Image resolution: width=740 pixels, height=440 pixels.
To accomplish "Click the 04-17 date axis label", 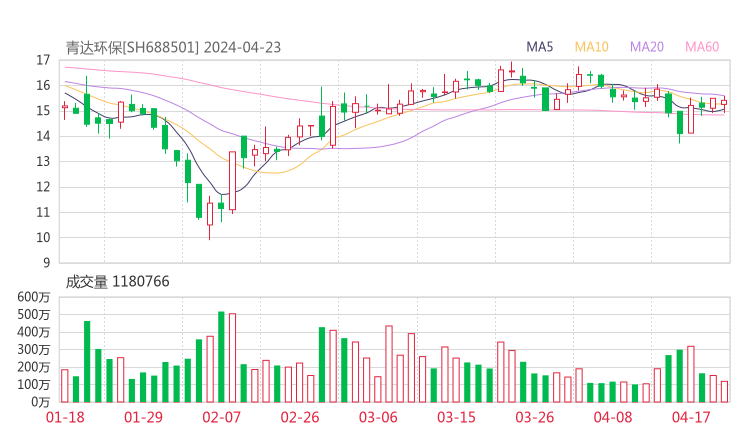I will (x=691, y=417).
